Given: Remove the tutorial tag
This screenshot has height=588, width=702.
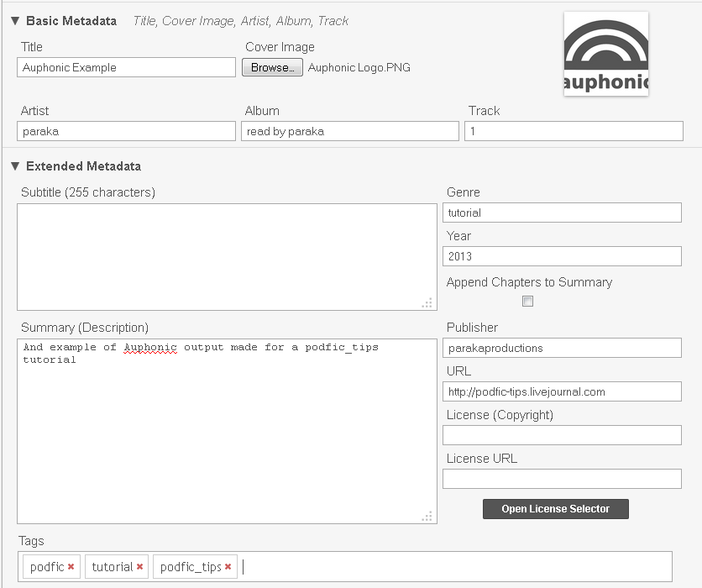Looking at the screenshot, I should pos(139,567).
